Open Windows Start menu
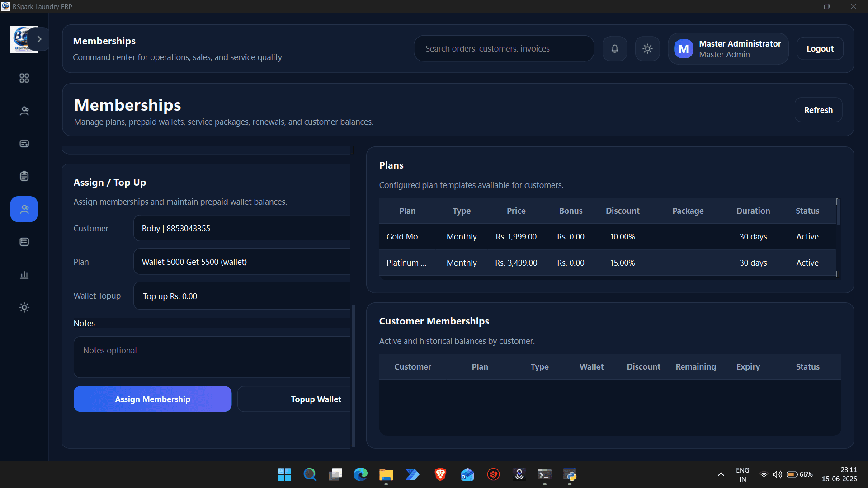 pos(284,474)
